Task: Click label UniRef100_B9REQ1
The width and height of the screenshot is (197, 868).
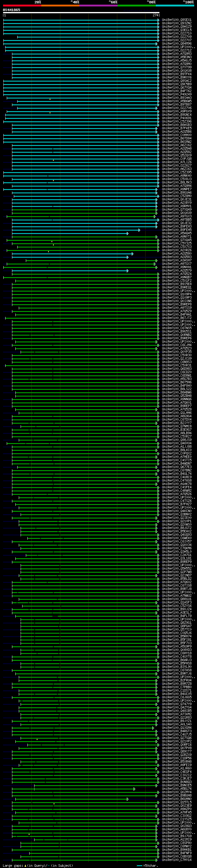Action: coord(176,287)
